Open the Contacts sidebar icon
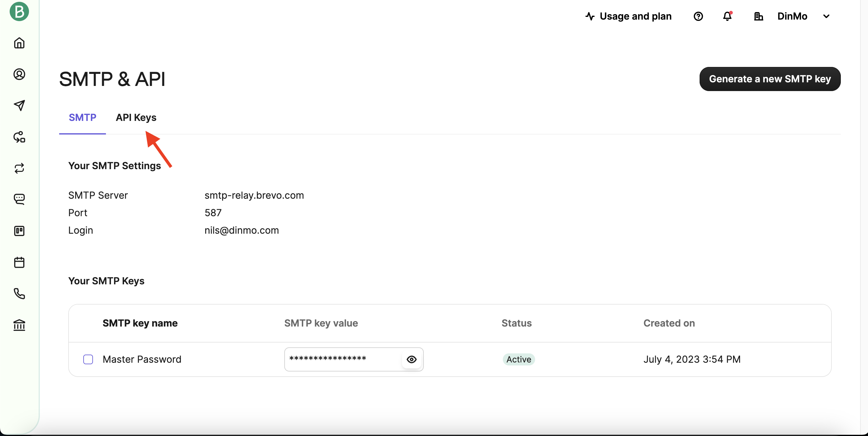The width and height of the screenshot is (868, 436). point(19,74)
